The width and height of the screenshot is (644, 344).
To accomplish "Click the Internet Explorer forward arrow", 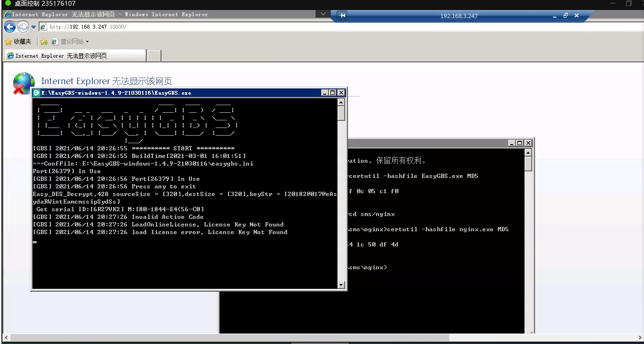I will pyautogui.click(x=23, y=27).
